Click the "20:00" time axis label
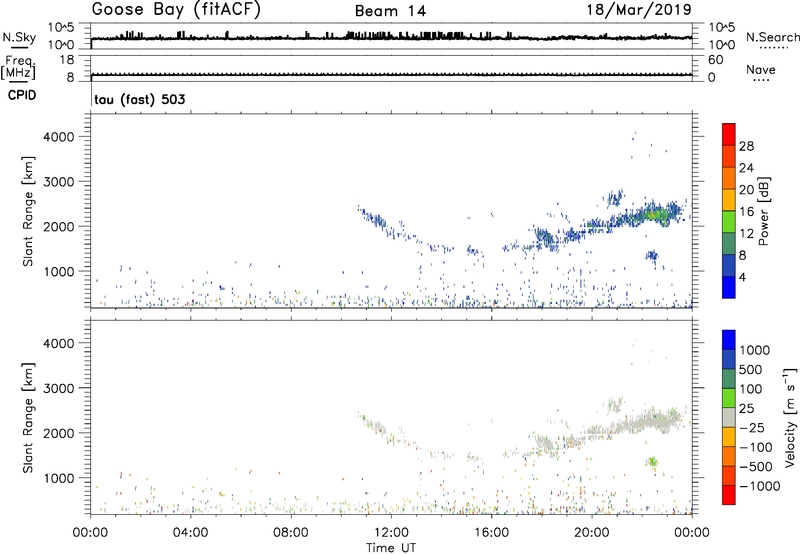Screen dimensions: 800x554 [591, 533]
